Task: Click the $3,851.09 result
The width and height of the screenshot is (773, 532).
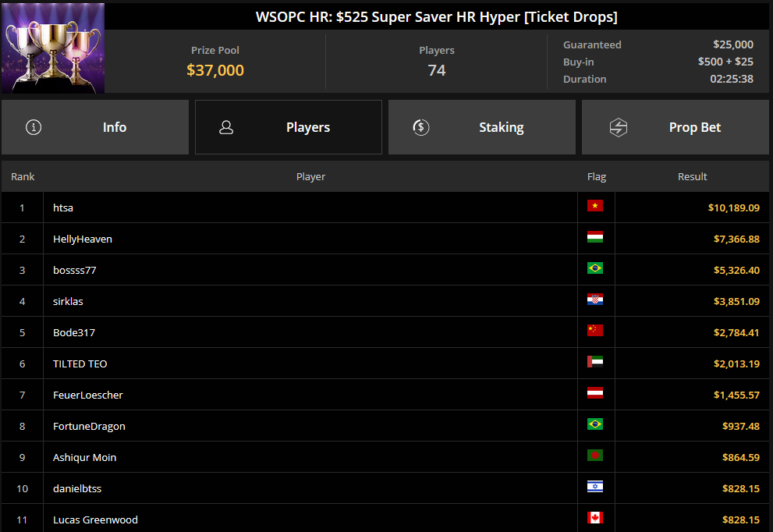Action: pos(736,301)
